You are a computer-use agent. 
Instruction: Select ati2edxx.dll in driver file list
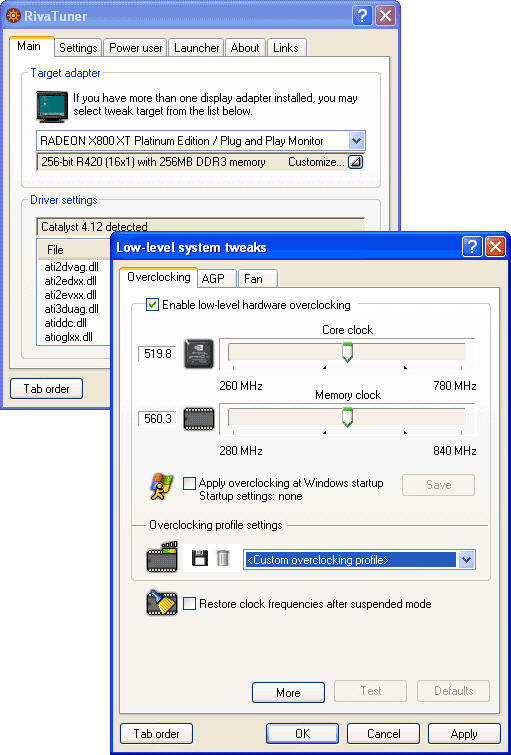point(70,281)
